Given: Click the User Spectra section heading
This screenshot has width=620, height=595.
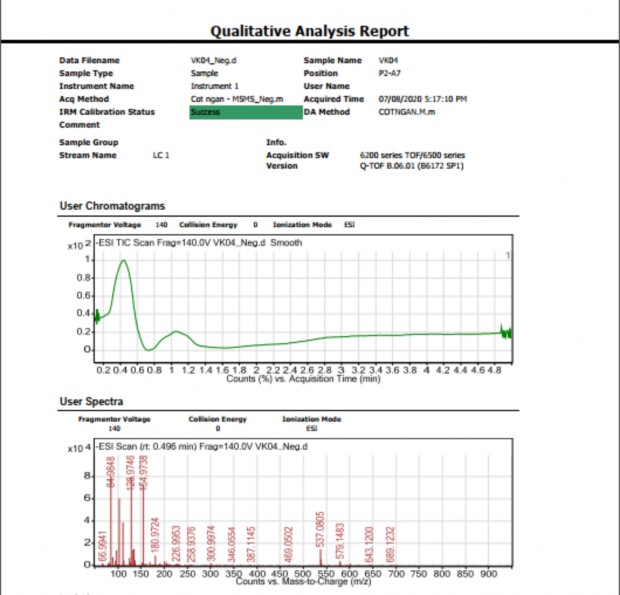Looking at the screenshot, I should 93,401.
